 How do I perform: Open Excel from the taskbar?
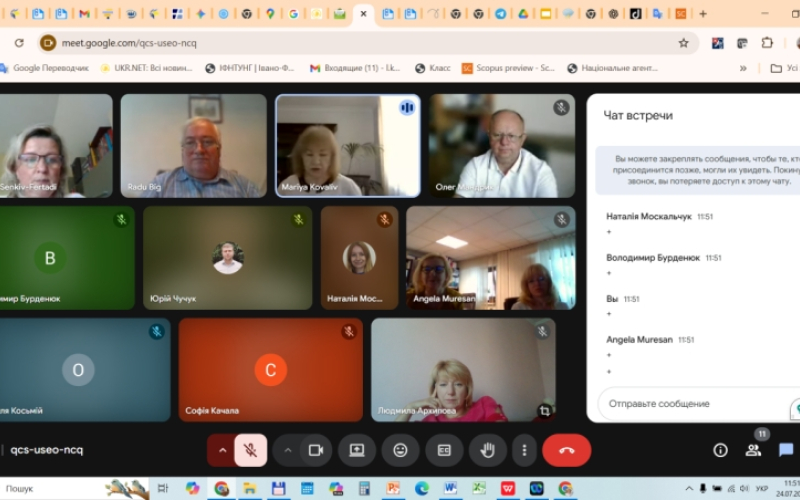click(479, 488)
